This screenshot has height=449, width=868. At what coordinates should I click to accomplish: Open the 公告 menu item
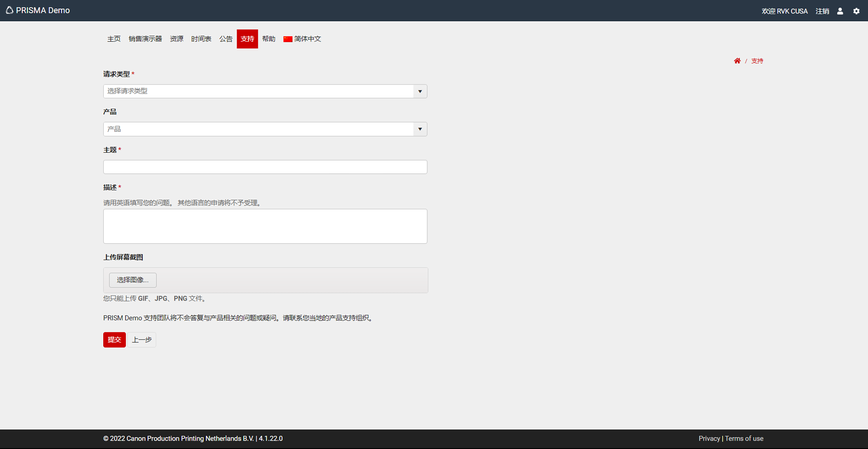(226, 39)
